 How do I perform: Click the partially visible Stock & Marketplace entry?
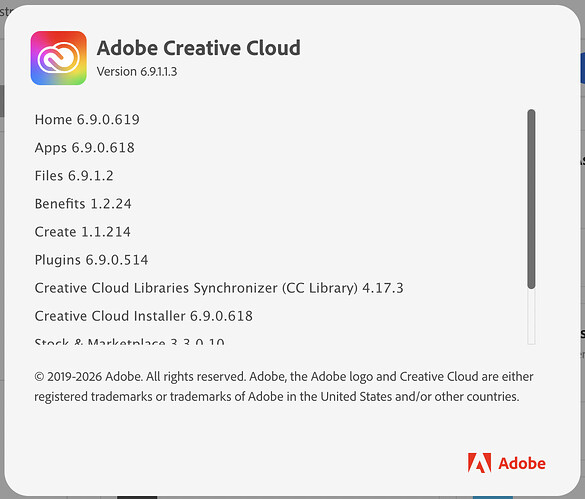[x=129, y=340]
